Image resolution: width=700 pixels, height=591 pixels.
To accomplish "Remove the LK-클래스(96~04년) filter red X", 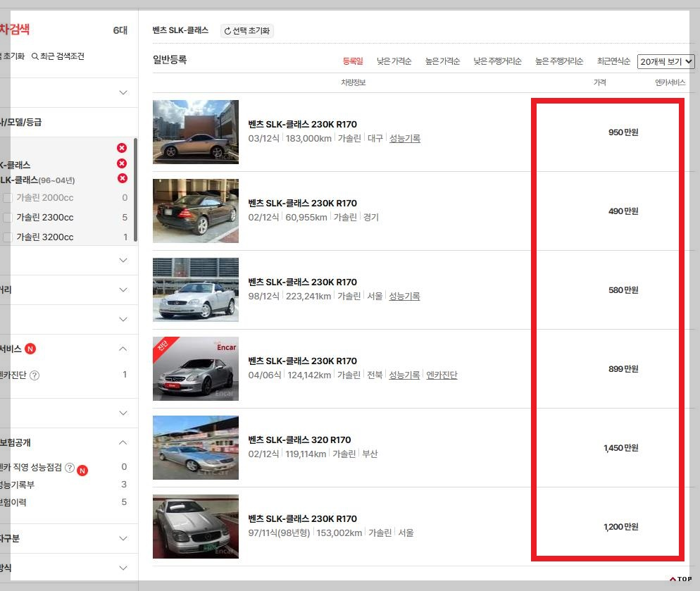I will [x=123, y=179].
